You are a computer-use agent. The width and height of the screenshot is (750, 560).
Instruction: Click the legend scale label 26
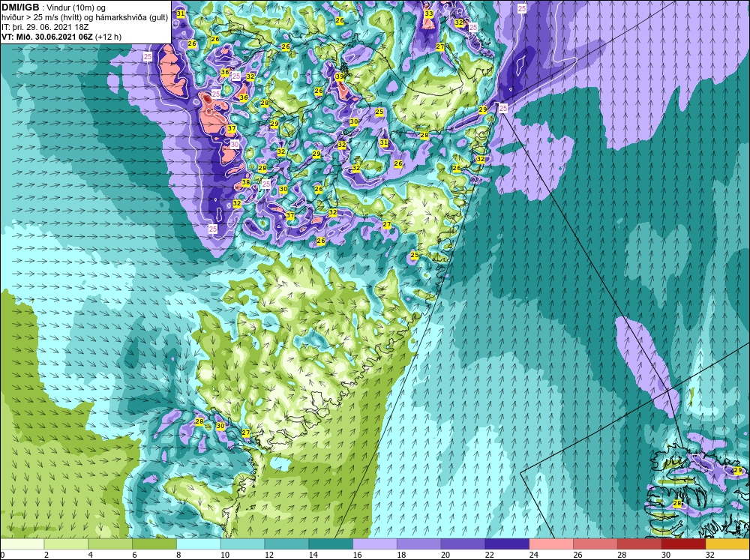[x=577, y=555]
